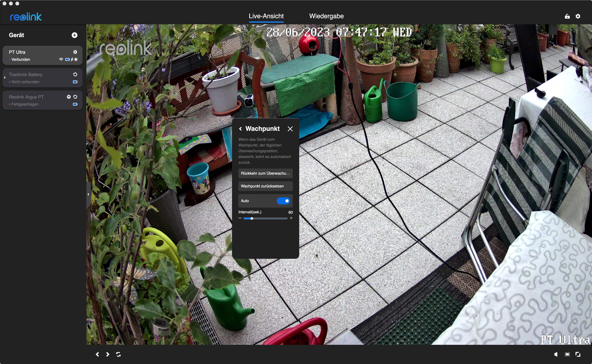Click the Intervall(sek.) slider track
Viewport: 592px width, 364px height.
tap(270, 218)
